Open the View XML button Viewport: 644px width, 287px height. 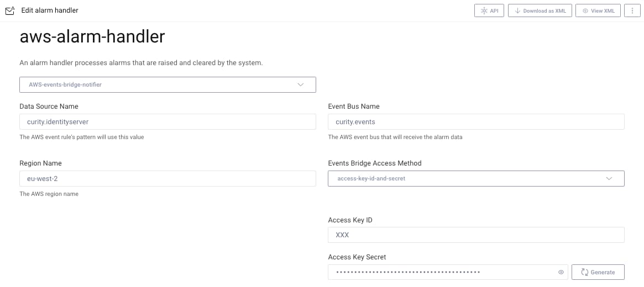tap(598, 11)
